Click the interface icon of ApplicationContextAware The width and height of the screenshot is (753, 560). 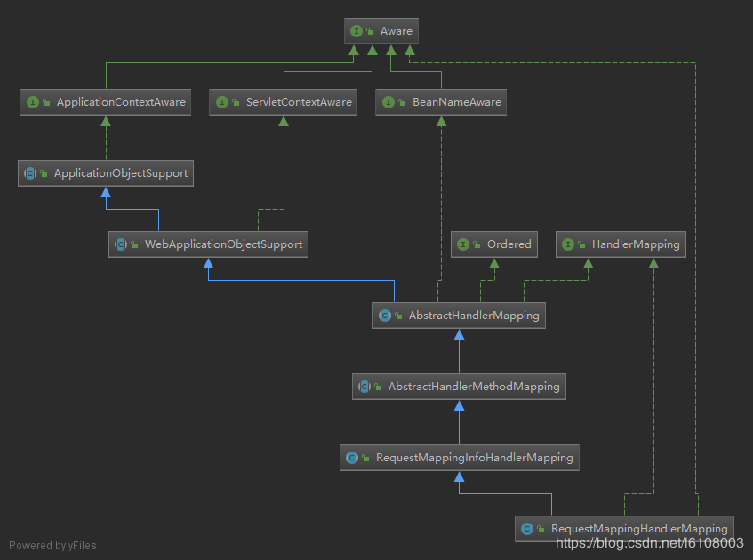33,102
